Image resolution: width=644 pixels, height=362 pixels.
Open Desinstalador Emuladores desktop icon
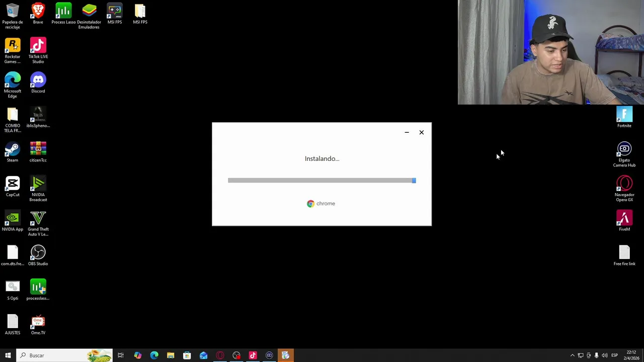point(89,15)
